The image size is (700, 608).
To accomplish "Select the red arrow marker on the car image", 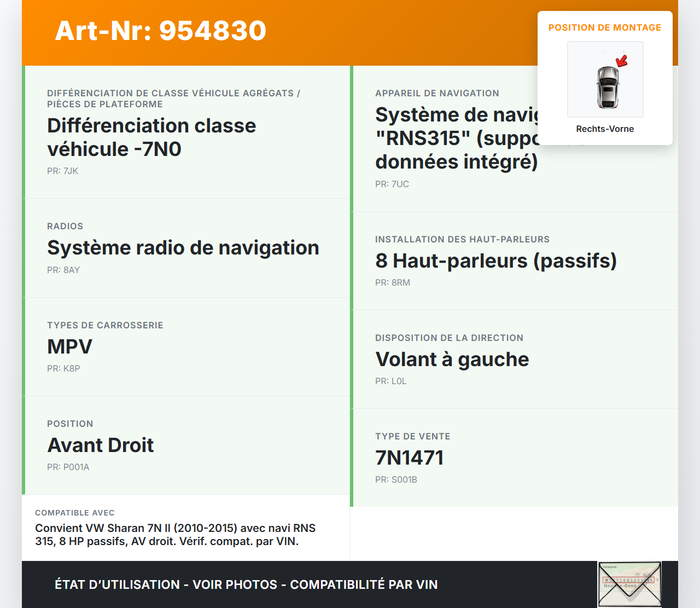I will pos(622,60).
